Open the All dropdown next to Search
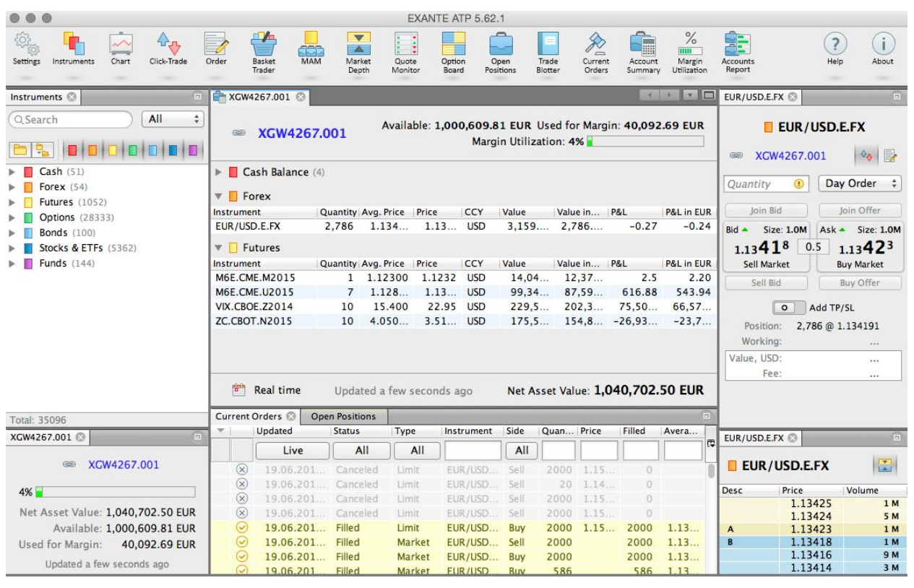 173,119
